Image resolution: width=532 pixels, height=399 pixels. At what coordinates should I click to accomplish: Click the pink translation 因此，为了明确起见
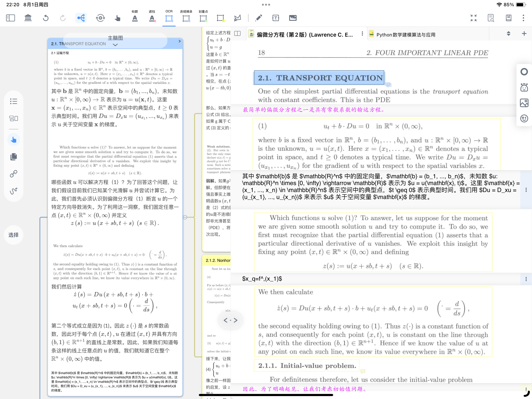pyautogui.click(x=305, y=389)
